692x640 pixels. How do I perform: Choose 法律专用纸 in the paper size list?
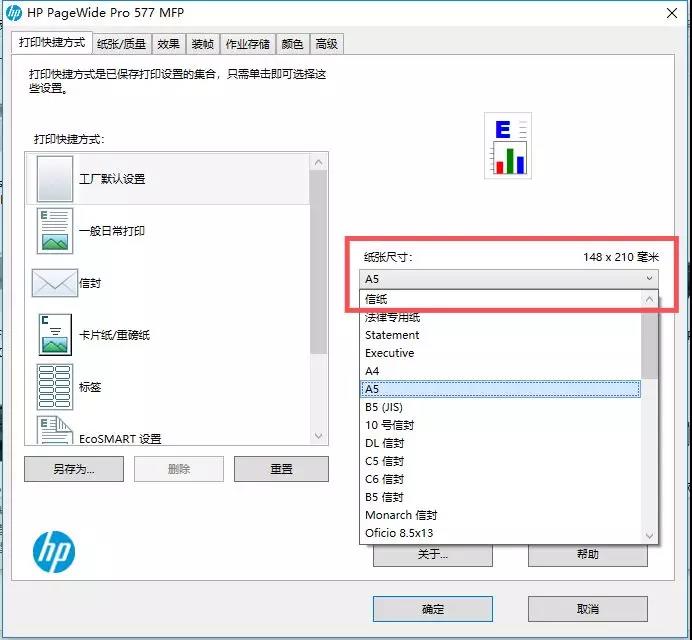pyautogui.click(x=501, y=317)
